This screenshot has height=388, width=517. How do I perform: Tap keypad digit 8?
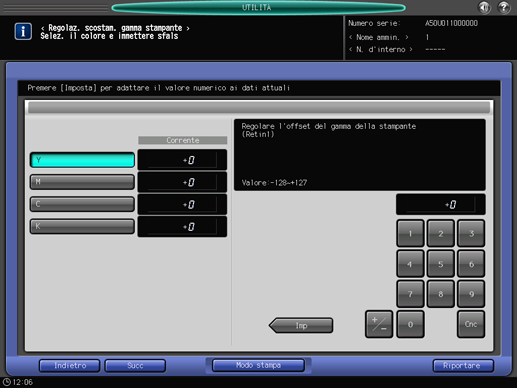click(x=441, y=294)
